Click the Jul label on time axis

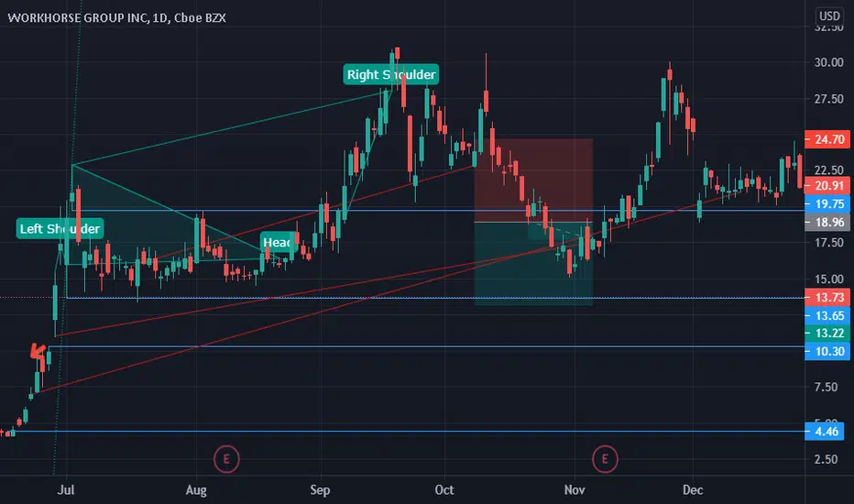pos(66,490)
